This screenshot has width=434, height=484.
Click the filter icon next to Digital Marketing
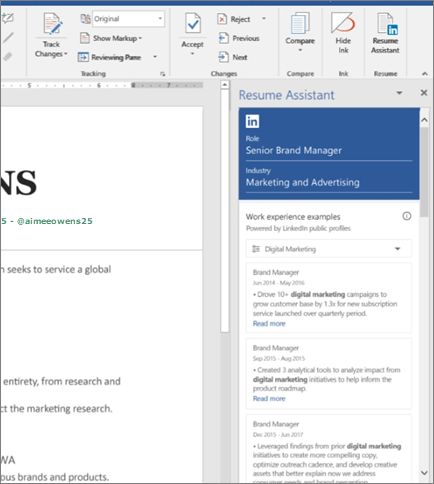click(256, 249)
